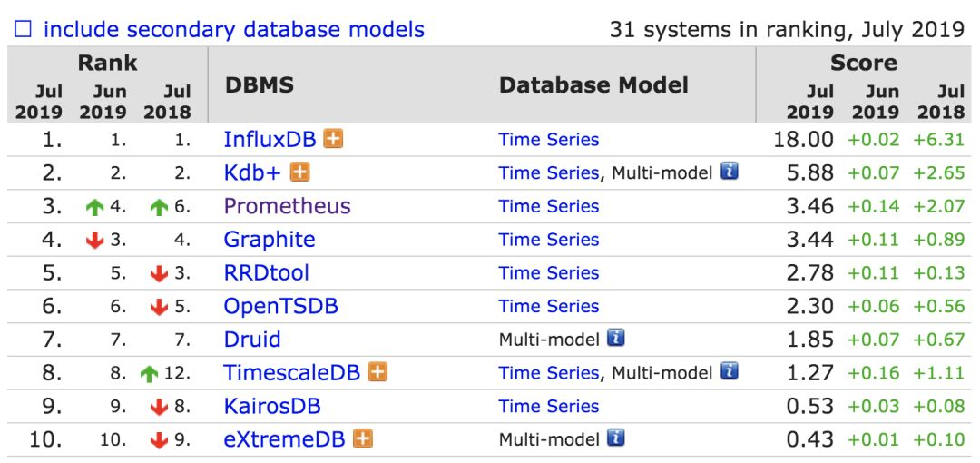
Task: Enable include secondary database models checkbox
Action: 24,29
